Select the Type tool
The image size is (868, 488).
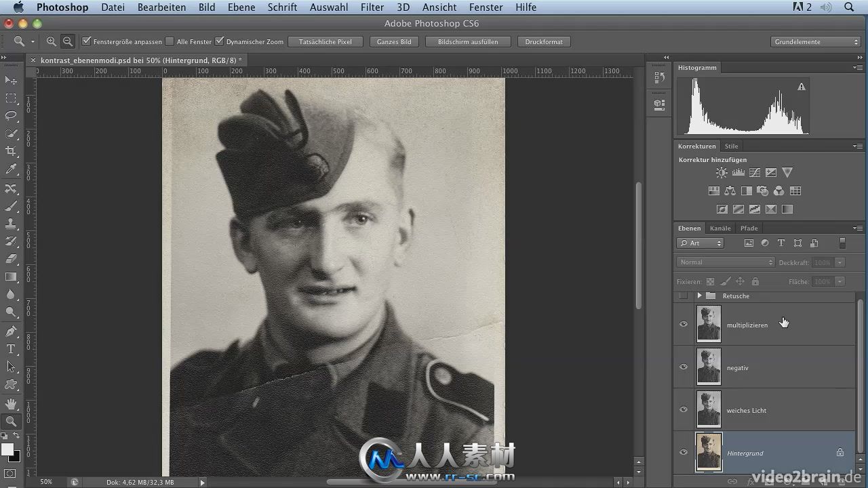pyautogui.click(x=11, y=349)
